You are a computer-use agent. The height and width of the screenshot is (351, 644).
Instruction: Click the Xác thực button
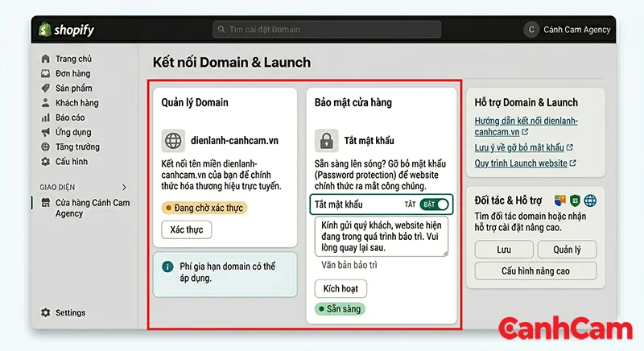coord(187,229)
